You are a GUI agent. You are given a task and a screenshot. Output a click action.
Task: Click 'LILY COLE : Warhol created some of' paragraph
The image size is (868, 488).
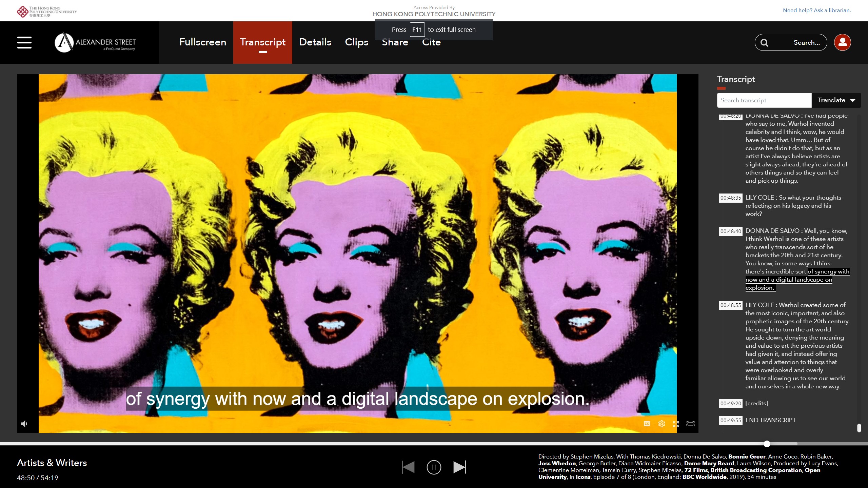click(797, 345)
